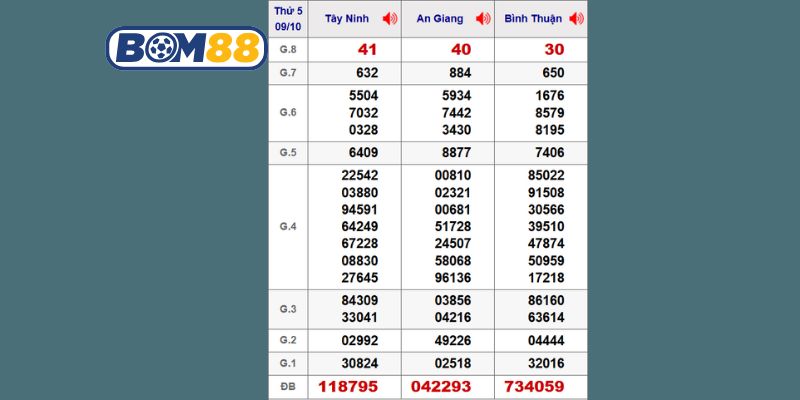Click the number 51728 in G.4
The image size is (800, 400).
click(453, 227)
